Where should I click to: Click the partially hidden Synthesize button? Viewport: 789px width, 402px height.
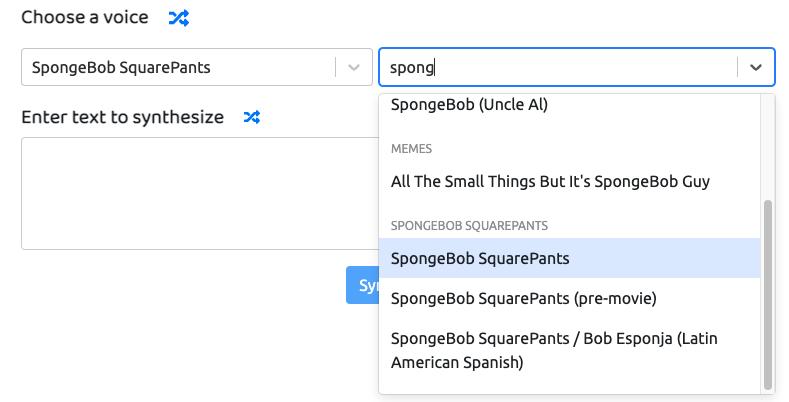(362, 285)
